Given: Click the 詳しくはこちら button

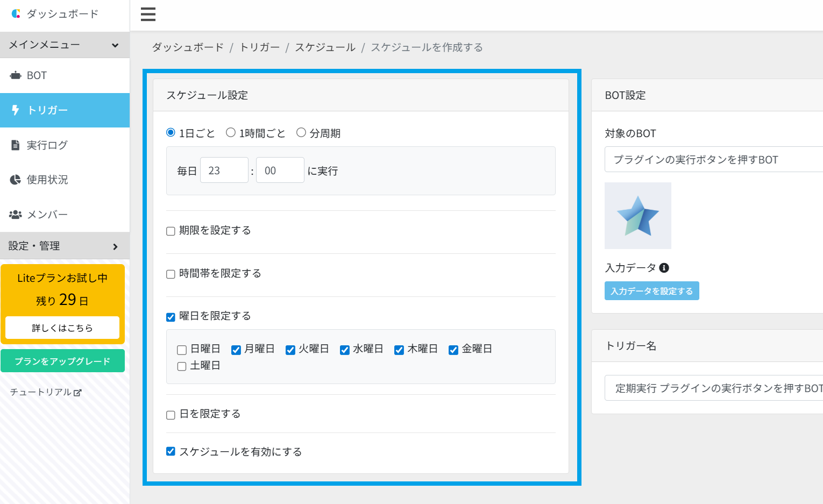Looking at the screenshot, I should tap(62, 328).
